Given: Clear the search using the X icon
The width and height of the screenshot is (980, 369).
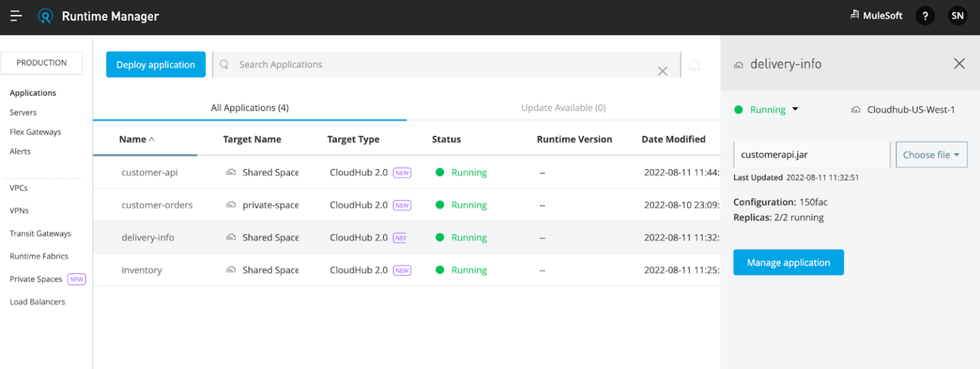Looking at the screenshot, I should pos(662,71).
